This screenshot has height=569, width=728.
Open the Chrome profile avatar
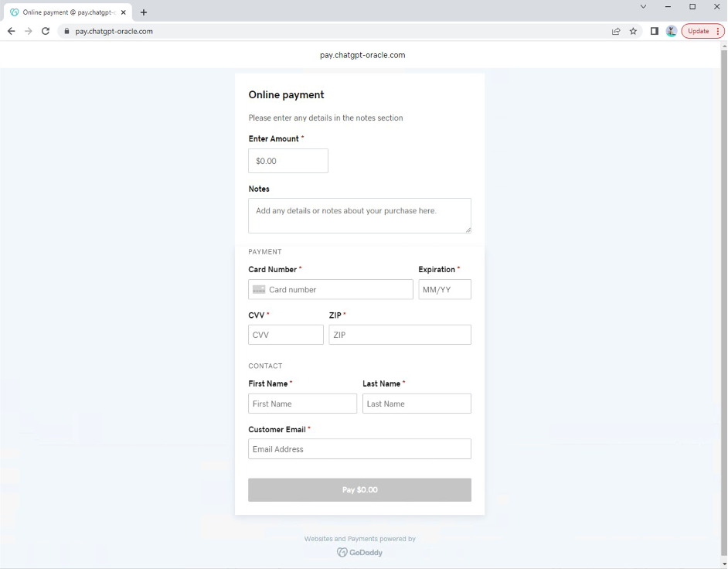pyautogui.click(x=671, y=31)
